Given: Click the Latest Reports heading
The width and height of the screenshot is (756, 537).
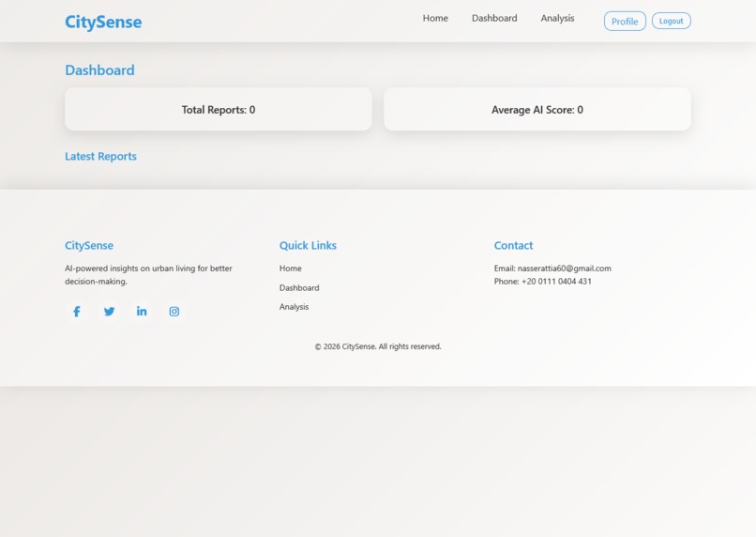Looking at the screenshot, I should pos(100,157).
